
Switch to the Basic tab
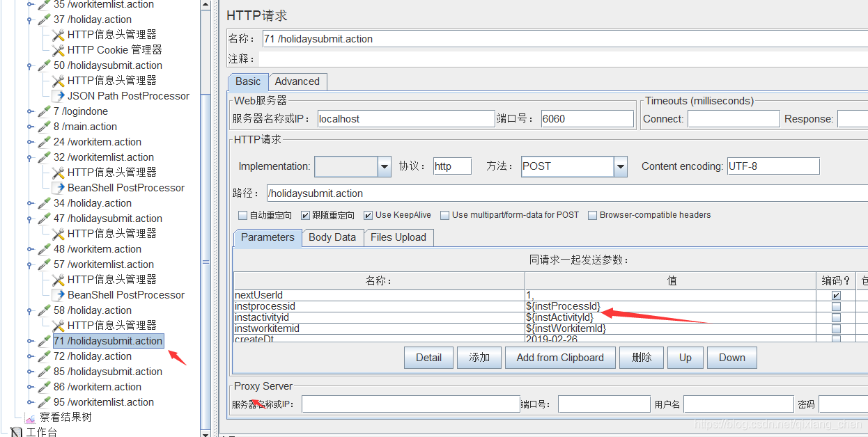tap(248, 81)
